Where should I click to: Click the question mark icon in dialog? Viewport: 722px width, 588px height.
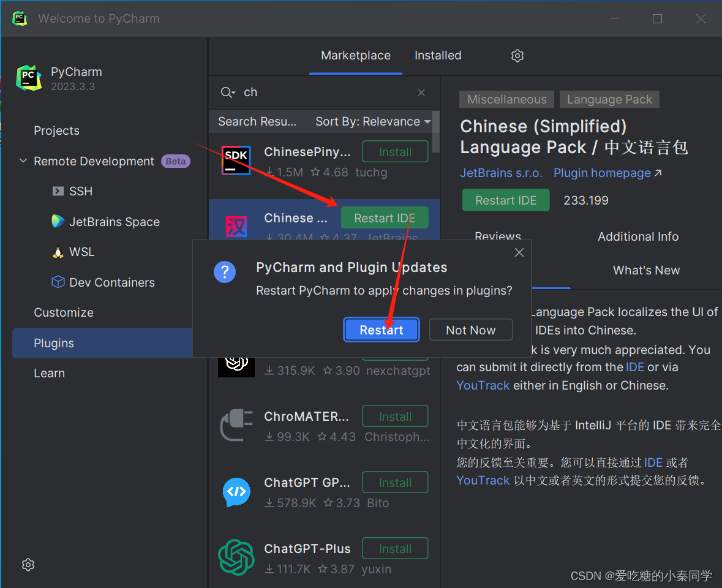pyautogui.click(x=225, y=272)
